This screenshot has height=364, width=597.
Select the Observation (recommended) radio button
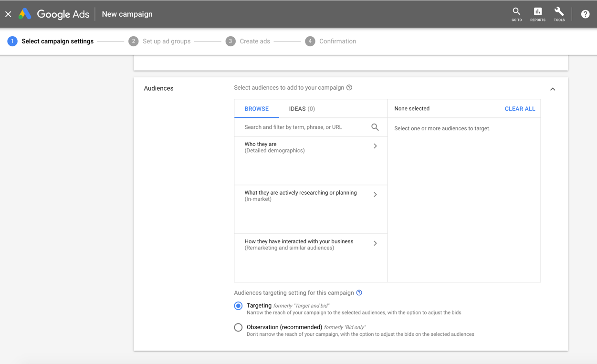click(x=238, y=327)
